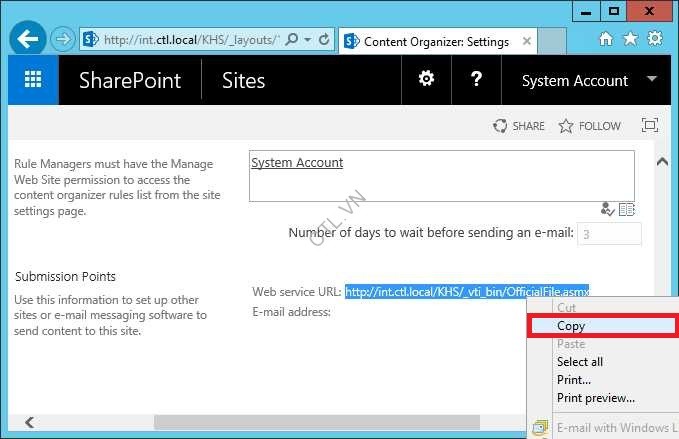This screenshot has height=439, width=679.
Task: Click the Sites link in header
Action: pyautogui.click(x=241, y=81)
